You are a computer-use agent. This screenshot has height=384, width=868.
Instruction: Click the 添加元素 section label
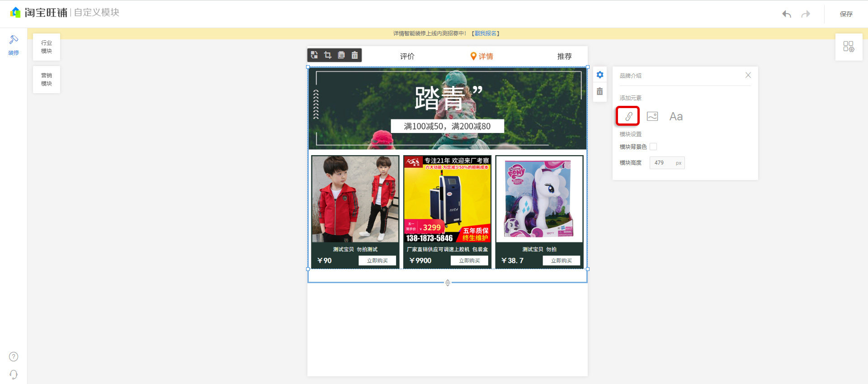click(x=631, y=98)
